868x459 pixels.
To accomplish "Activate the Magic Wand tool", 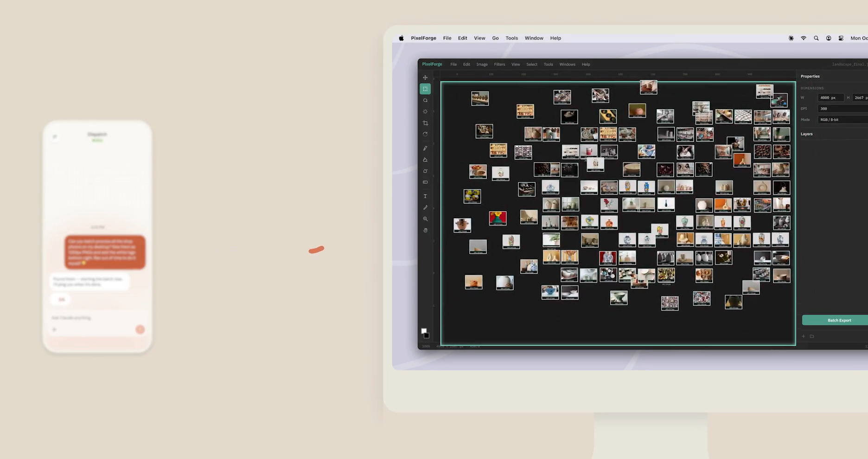I will (x=425, y=112).
